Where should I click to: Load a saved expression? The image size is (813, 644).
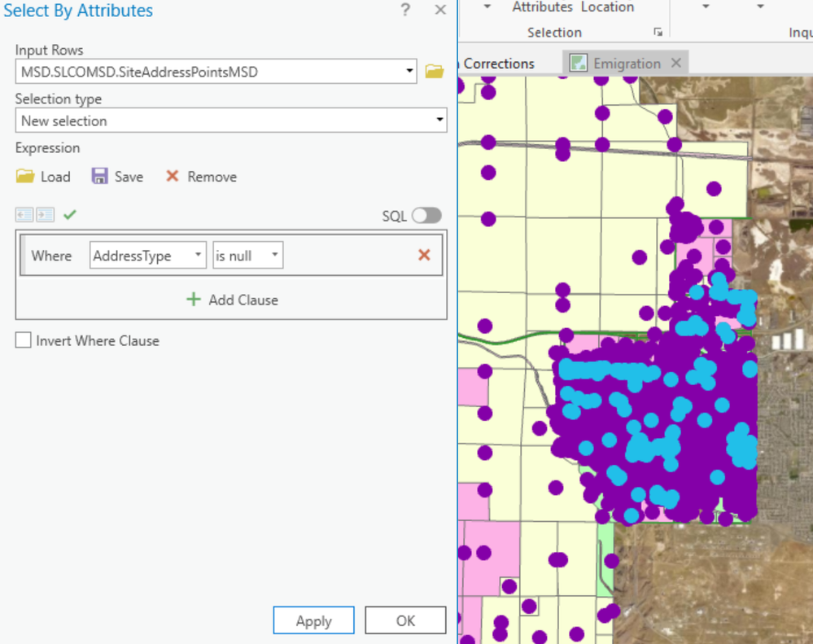pyautogui.click(x=43, y=177)
